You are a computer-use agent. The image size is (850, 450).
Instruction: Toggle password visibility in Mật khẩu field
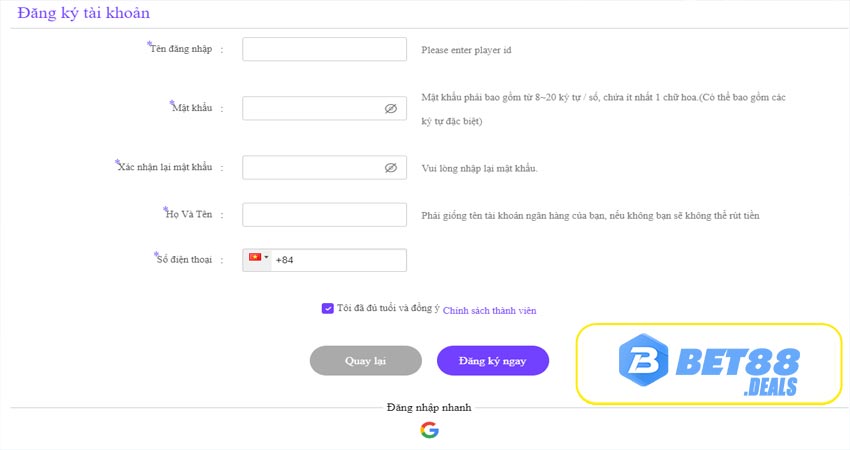tap(390, 109)
